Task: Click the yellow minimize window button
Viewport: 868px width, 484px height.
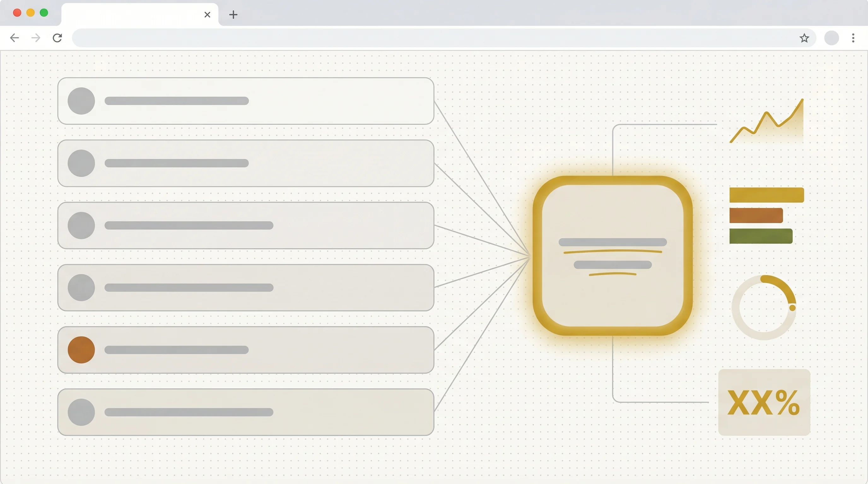Action: coord(31,13)
